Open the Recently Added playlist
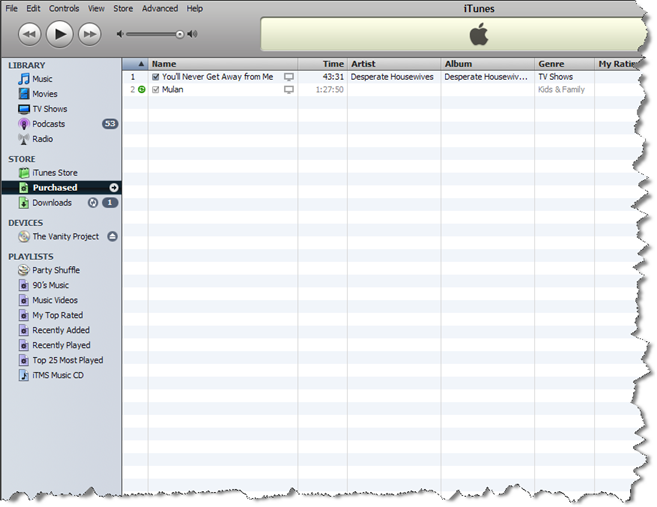 pyautogui.click(x=61, y=330)
